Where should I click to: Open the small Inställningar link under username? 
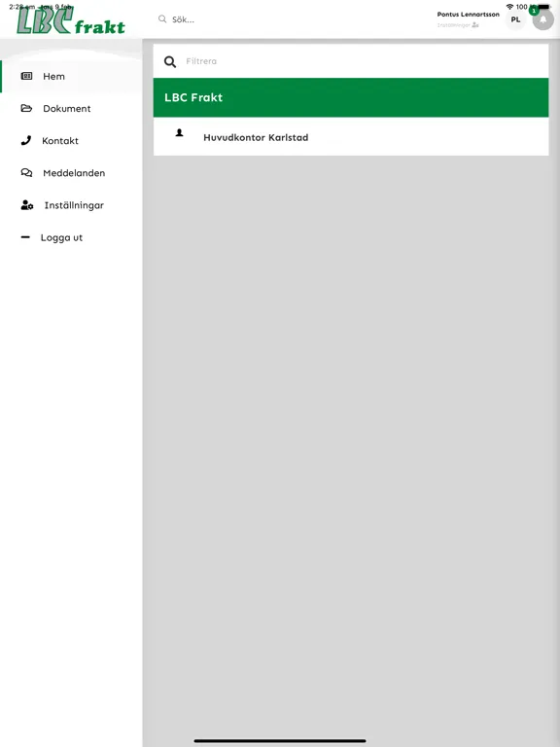[x=458, y=25]
